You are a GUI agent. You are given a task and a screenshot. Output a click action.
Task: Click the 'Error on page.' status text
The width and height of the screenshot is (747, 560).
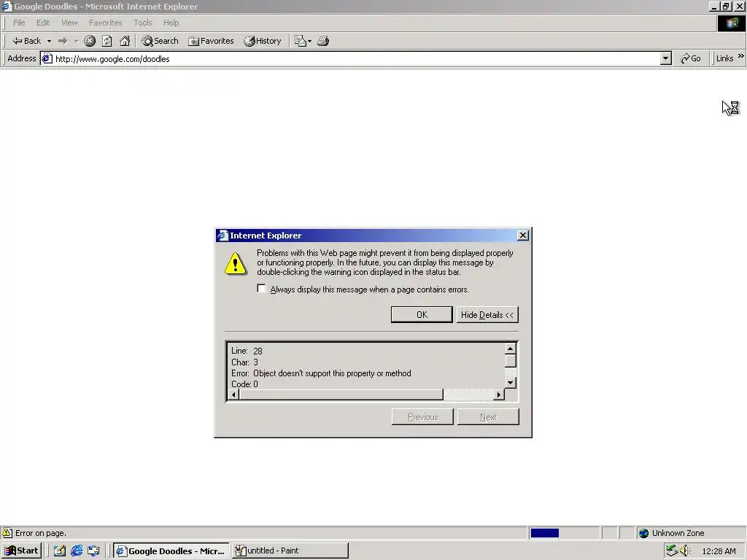(41, 533)
